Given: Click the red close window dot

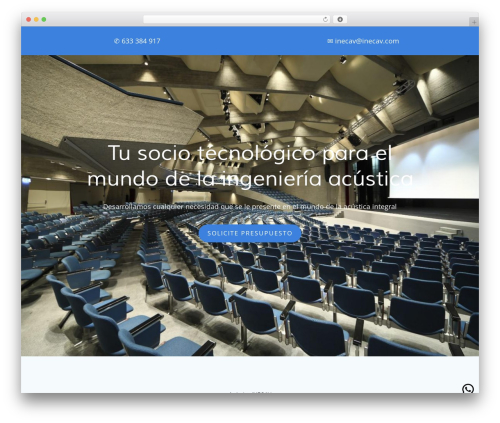Looking at the screenshot, I should (29, 19).
